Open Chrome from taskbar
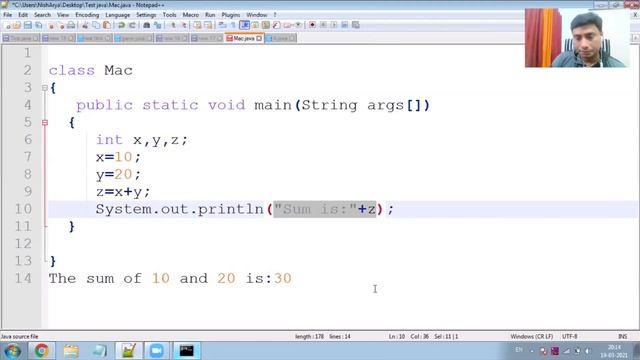 [41, 351]
